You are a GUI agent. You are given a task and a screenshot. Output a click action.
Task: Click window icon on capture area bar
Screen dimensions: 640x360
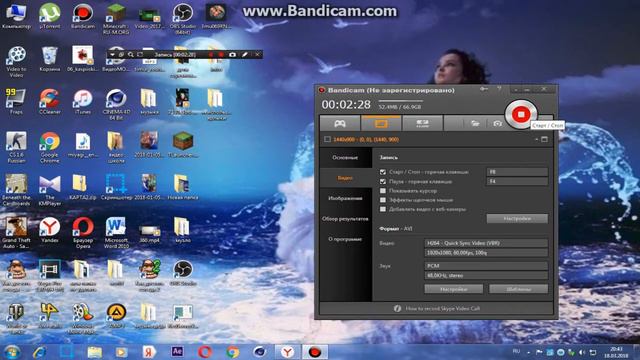tap(544, 139)
